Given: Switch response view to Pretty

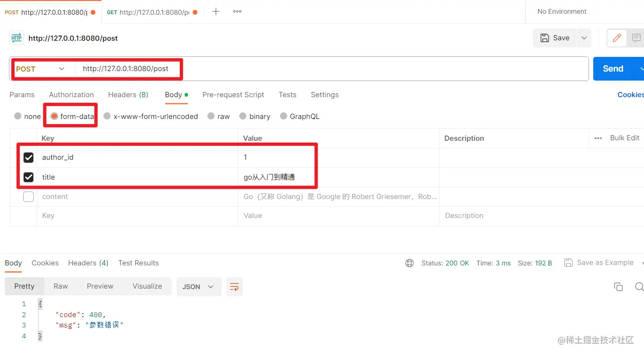Looking at the screenshot, I should (24, 286).
